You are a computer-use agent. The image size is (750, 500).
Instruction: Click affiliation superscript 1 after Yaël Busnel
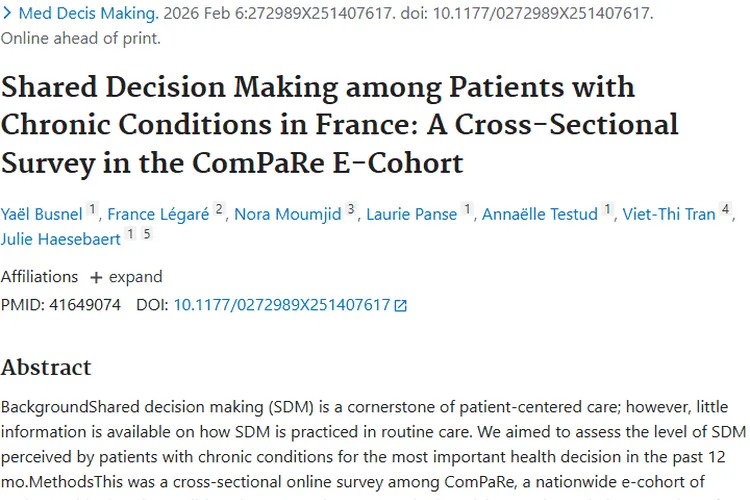92,210
